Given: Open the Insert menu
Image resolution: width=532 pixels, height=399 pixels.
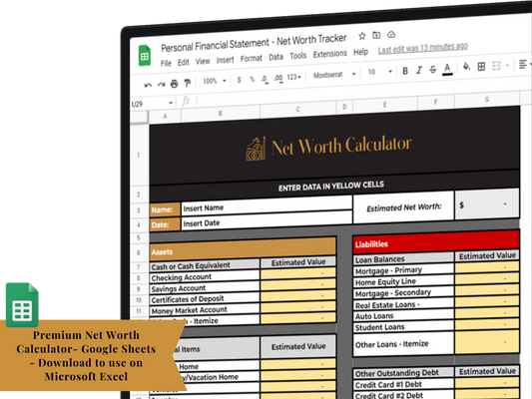Looking at the screenshot, I should coord(226,60).
